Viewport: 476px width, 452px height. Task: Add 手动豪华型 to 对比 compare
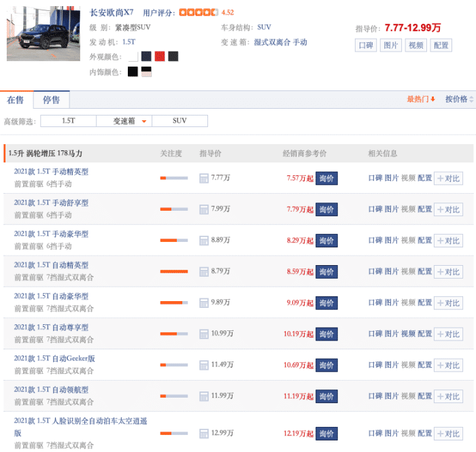tap(448, 241)
